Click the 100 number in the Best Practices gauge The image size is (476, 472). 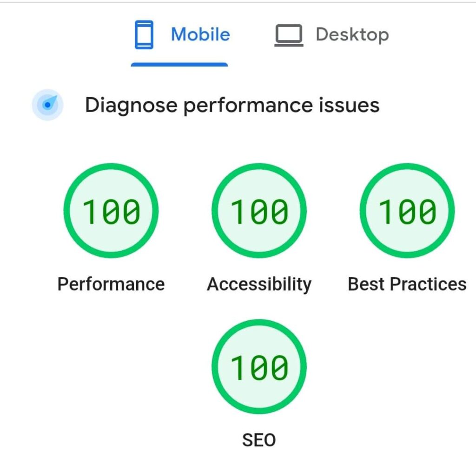coord(407,212)
